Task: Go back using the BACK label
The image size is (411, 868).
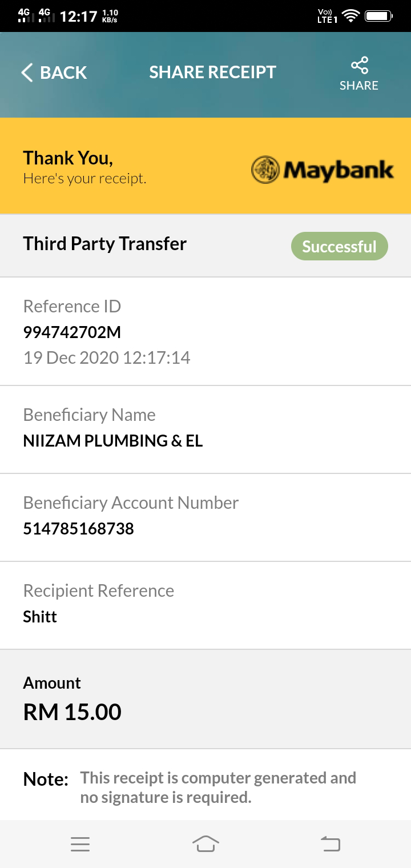Action: point(63,73)
